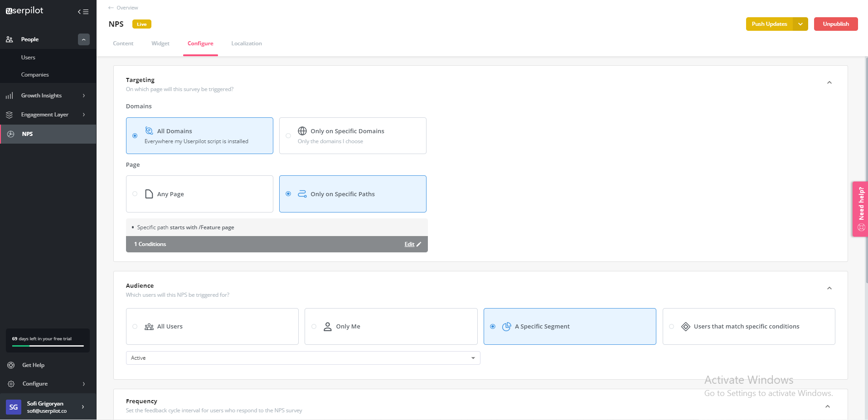
Task: Switch to the Widget tab
Action: pyautogui.click(x=160, y=43)
